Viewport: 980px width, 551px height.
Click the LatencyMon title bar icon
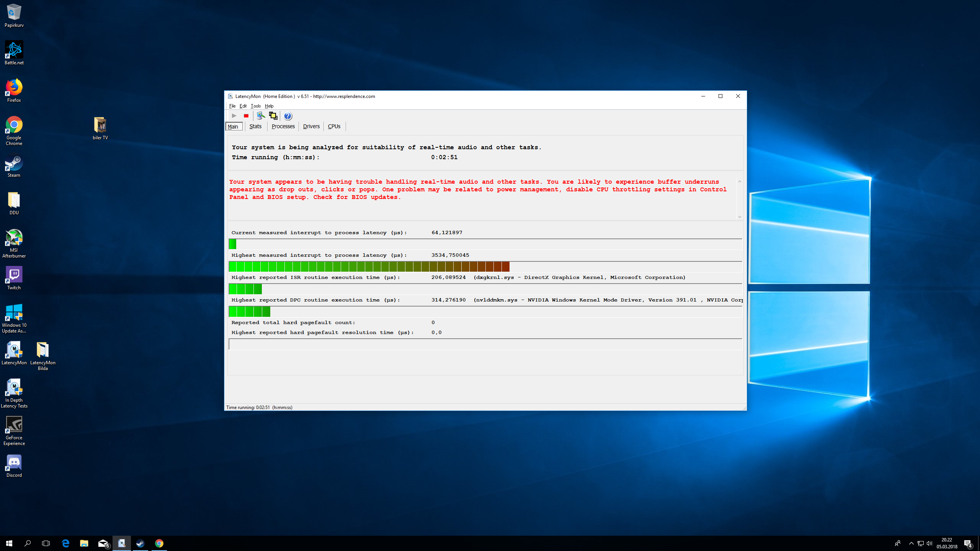pyautogui.click(x=230, y=96)
